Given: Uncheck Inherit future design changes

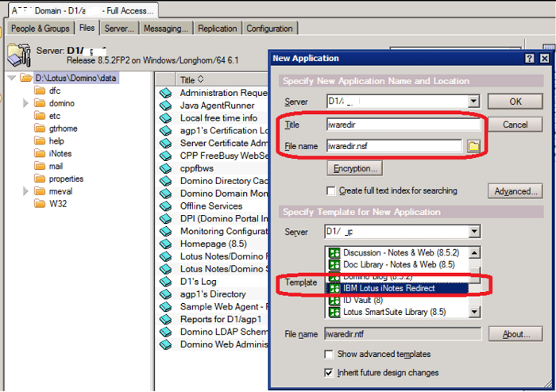Looking at the screenshot, I should (x=329, y=372).
